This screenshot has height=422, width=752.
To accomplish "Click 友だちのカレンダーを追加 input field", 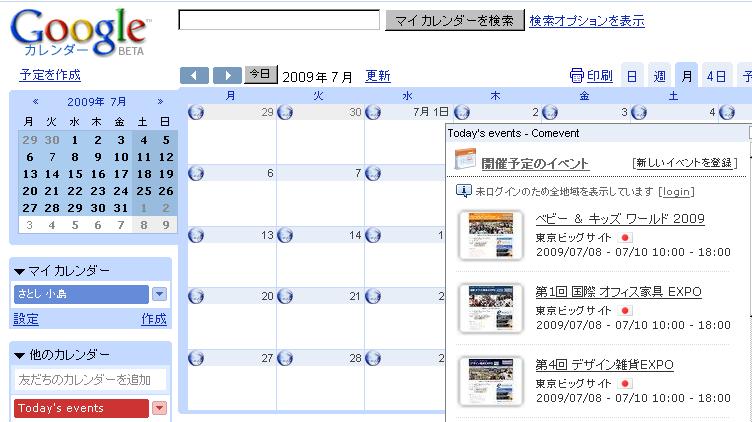I will [x=91, y=380].
